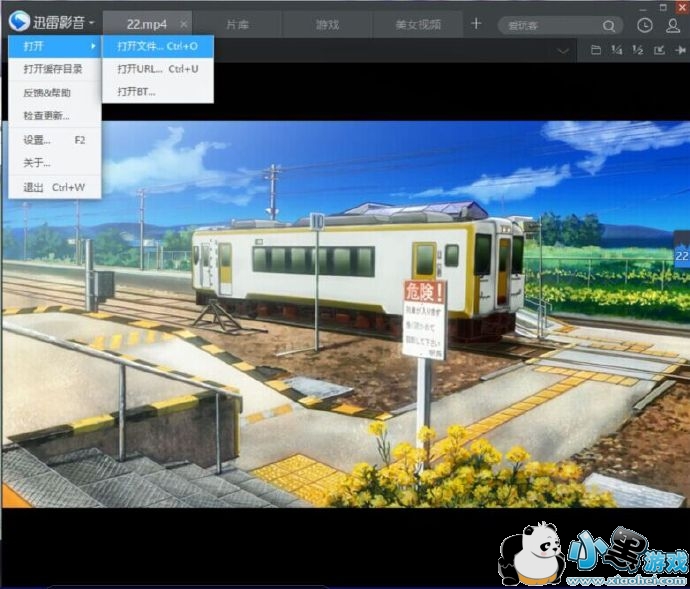This screenshot has height=589, width=690.
Task: Click the mini window mode icon
Action: [x=659, y=50]
